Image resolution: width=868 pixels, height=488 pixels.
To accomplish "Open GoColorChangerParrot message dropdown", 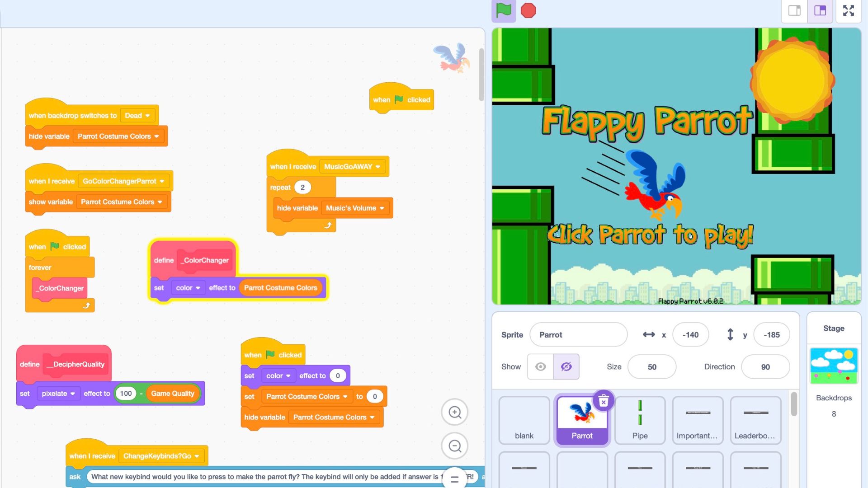I will tap(123, 181).
